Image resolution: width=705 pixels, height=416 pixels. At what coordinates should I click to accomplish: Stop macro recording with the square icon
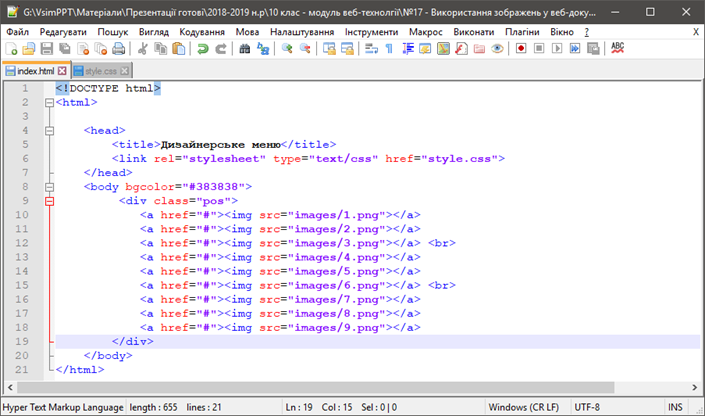coord(539,49)
